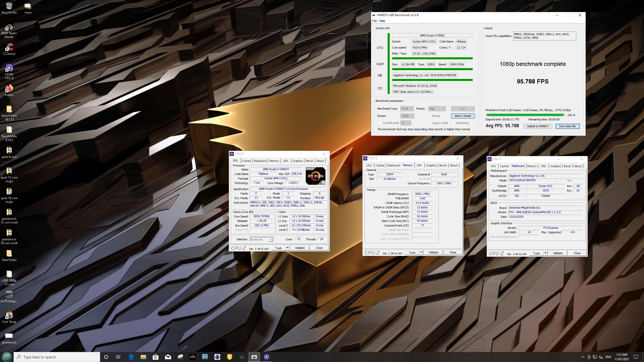Select the 'bench from 10.1.21' folder icon

[9, 113]
